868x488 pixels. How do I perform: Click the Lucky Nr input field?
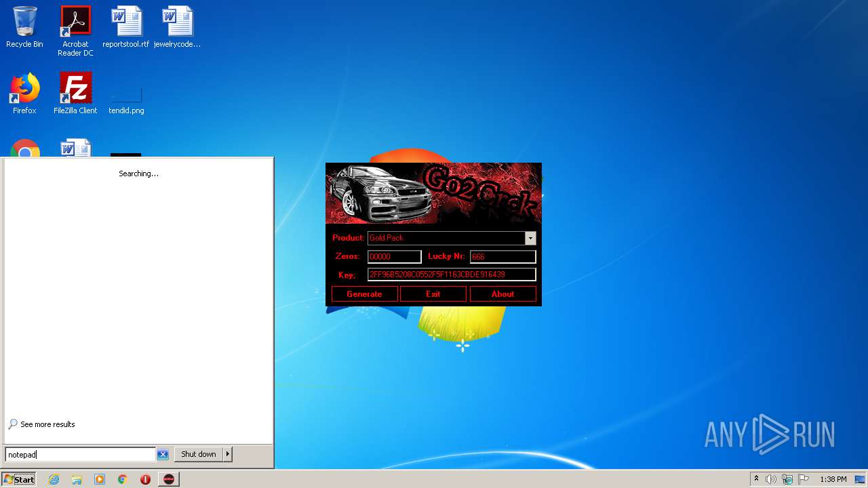tap(503, 257)
